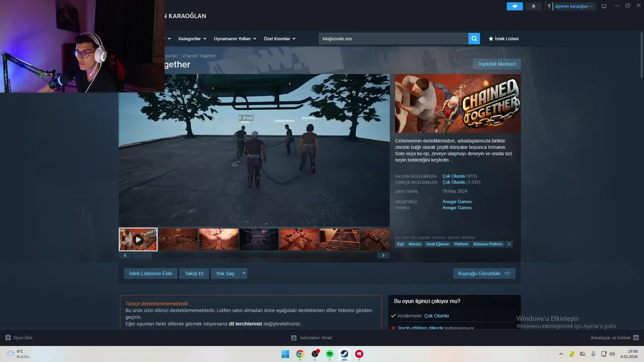This screenshot has height=362, width=644.
Task: Click the 'Türkçe desteklenmemektedir' warning heading
Action: click(157, 304)
